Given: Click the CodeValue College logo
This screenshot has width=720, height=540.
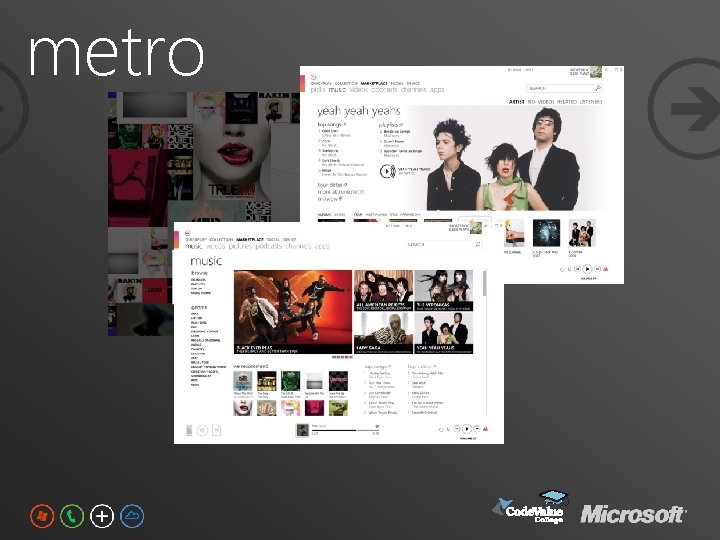Looking at the screenshot, I should [531, 507].
